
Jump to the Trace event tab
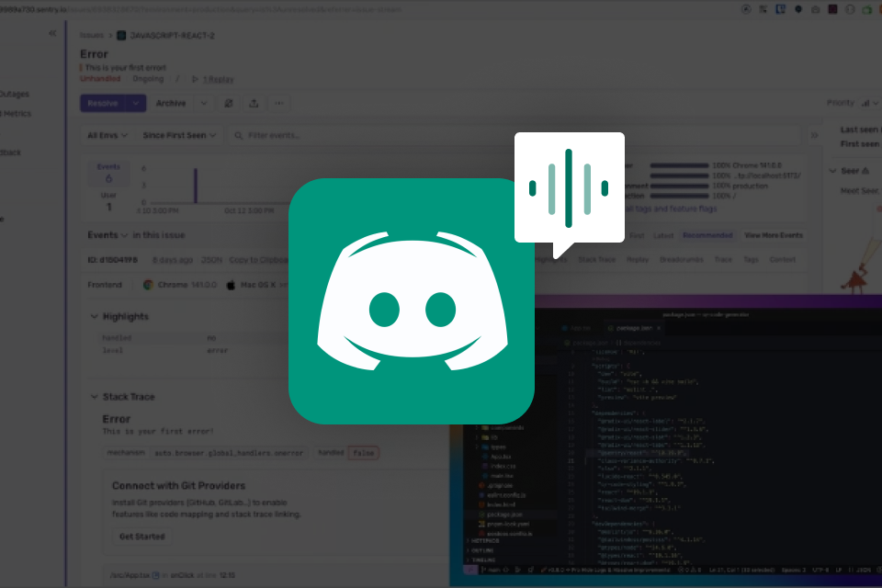(723, 259)
